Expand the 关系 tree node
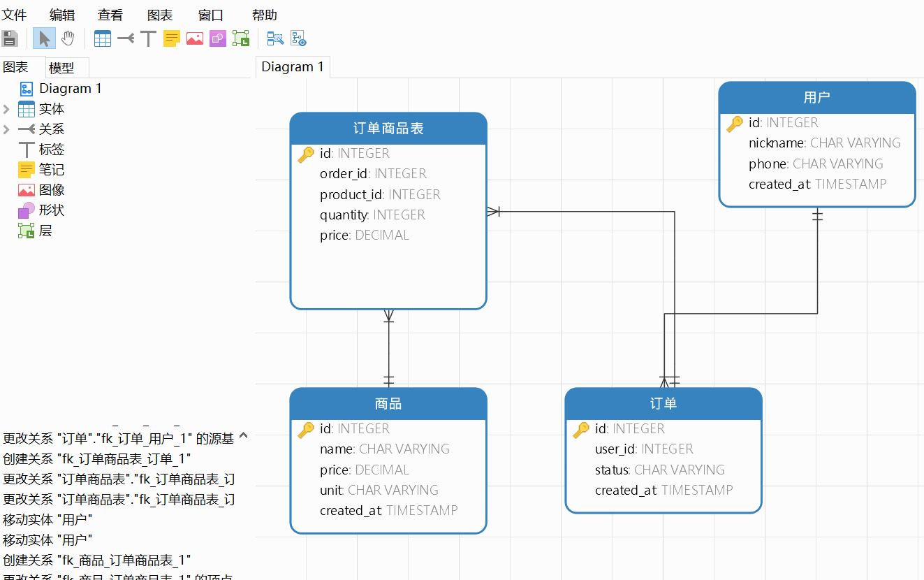Viewport: 924px width, 580px height. [6, 129]
